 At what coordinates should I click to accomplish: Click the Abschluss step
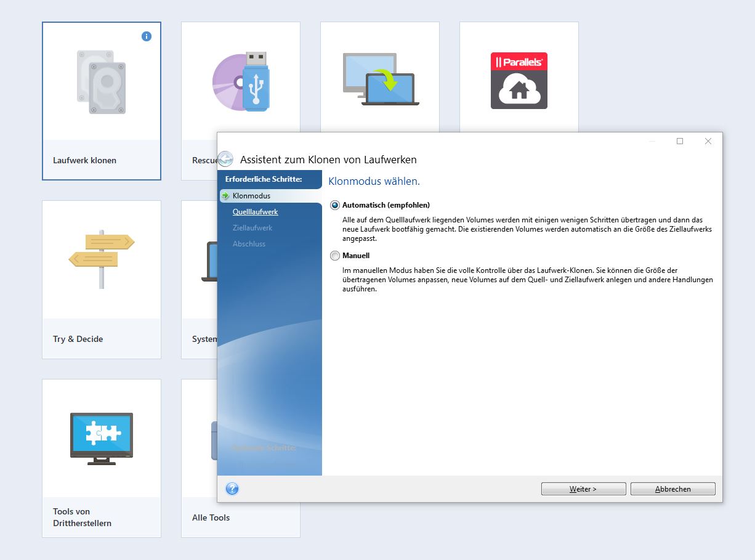point(249,244)
